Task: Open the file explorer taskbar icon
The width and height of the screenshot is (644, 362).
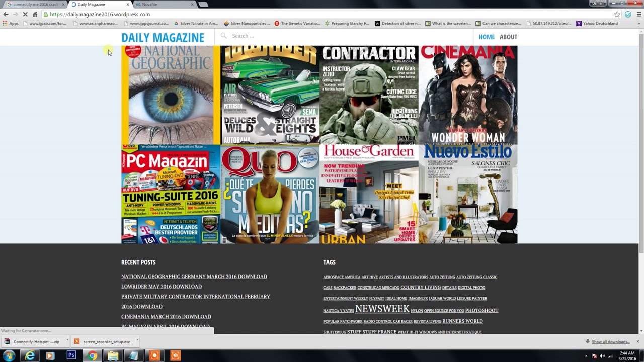Action: [113, 355]
